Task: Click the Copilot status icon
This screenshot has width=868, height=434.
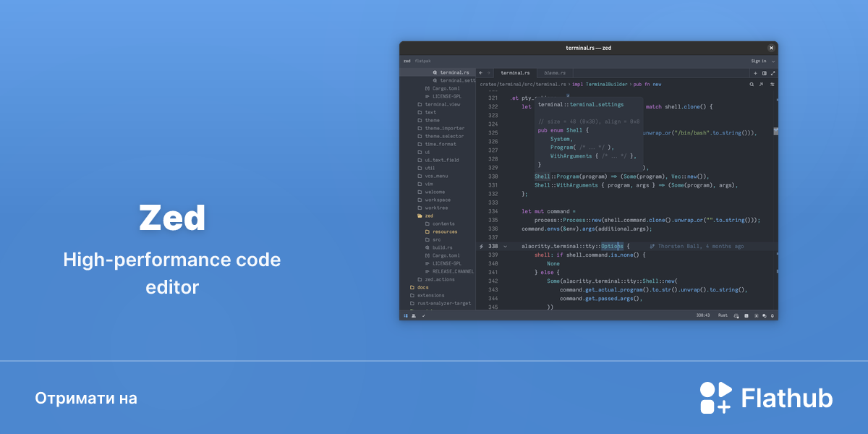Action: pyautogui.click(x=736, y=315)
